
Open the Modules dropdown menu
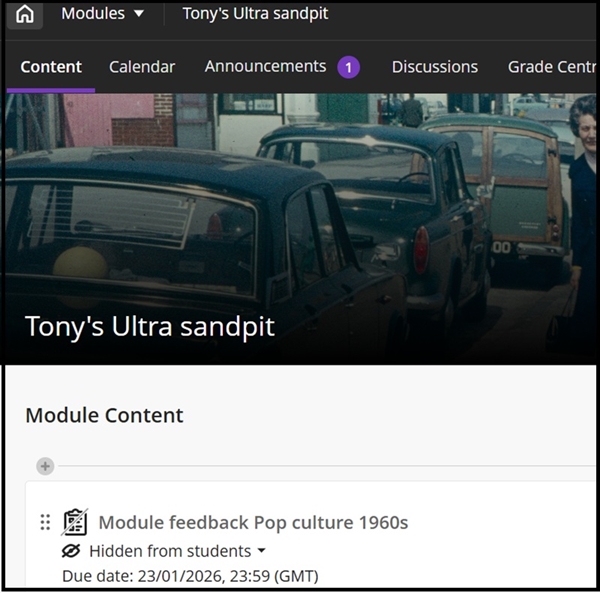103,14
